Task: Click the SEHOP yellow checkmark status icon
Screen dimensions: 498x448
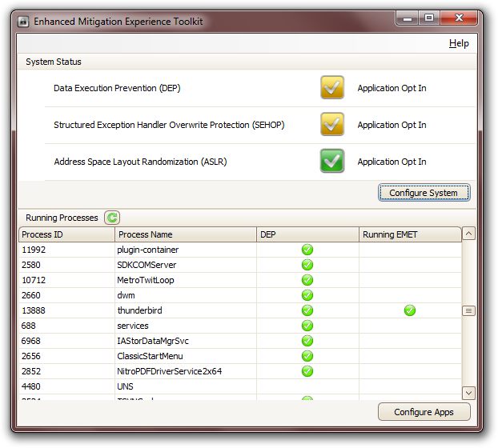Action: [332, 125]
